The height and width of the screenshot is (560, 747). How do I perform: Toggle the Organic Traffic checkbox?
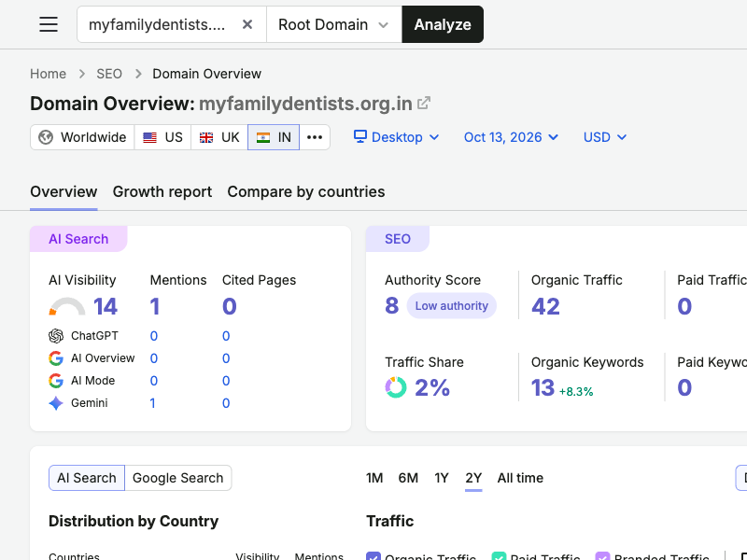373,555
